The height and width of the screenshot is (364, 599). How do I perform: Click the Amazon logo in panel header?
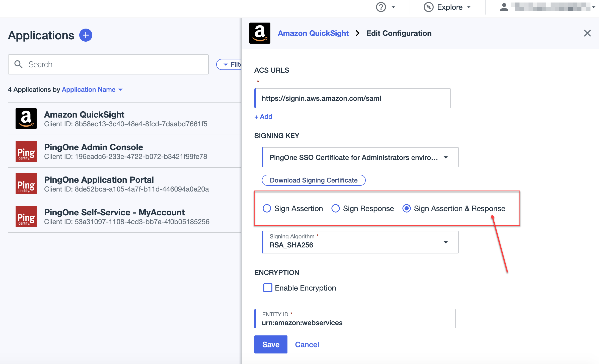(x=260, y=33)
